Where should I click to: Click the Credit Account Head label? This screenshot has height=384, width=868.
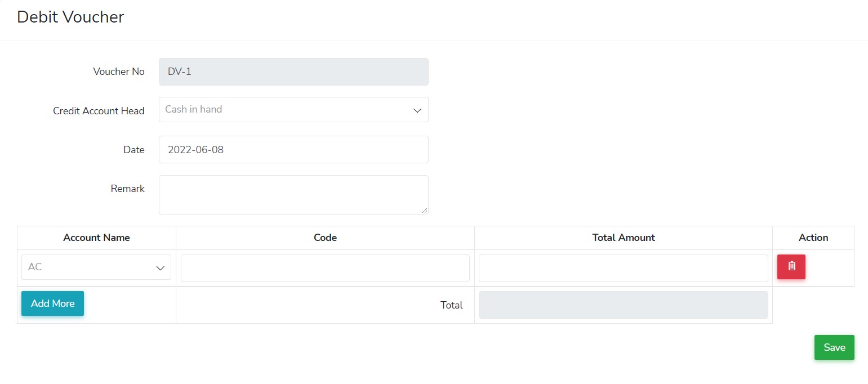tap(99, 111)
